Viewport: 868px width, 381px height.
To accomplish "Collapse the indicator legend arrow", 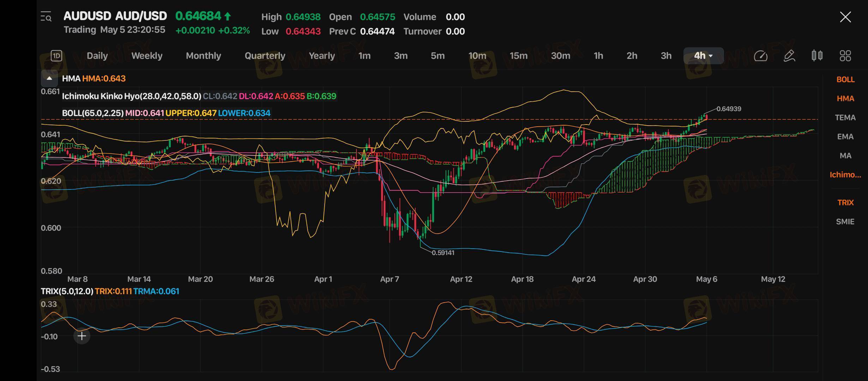I will click(49, 78).
